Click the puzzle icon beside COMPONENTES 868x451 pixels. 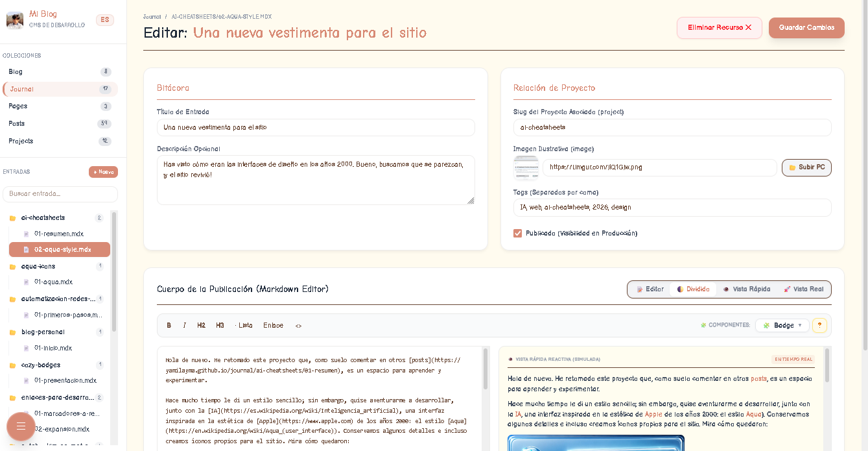pos(703,326)
